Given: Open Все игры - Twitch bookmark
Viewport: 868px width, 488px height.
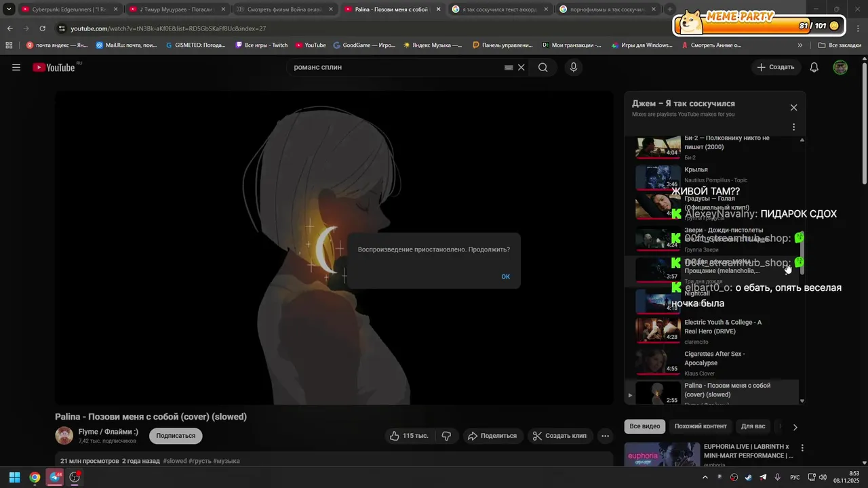Looking at the screenshot, I should (262, 45).
